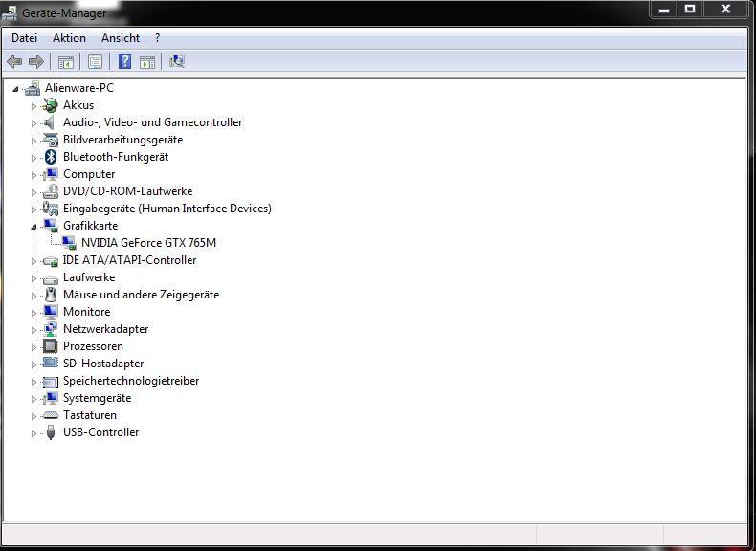Open the ? help menu
This screenshot has width=756, height=551.
[157, 38]
